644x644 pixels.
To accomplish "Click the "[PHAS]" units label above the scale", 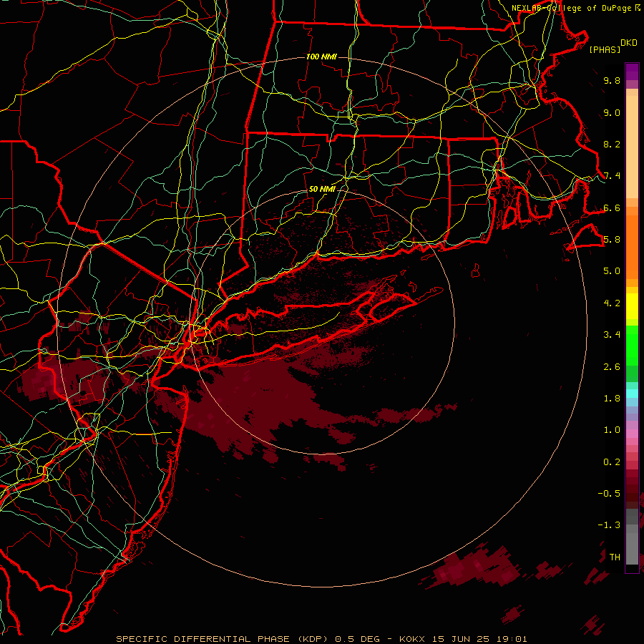I will tap(605, 49).
